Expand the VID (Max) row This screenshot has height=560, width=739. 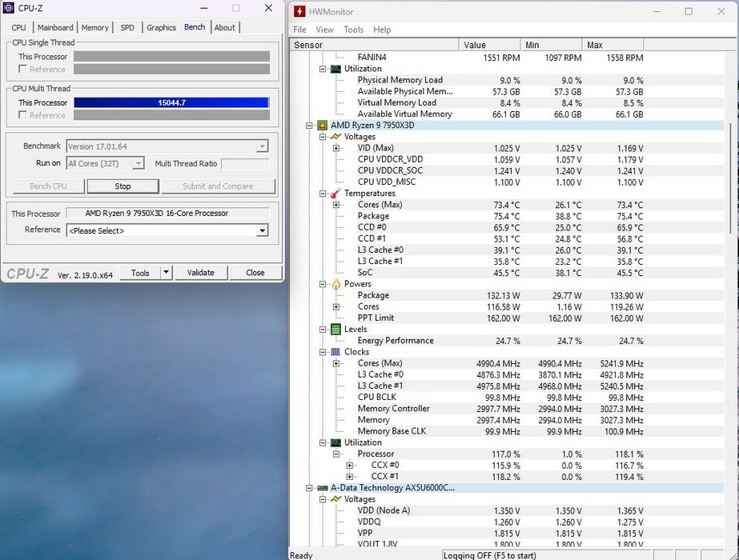336,148
